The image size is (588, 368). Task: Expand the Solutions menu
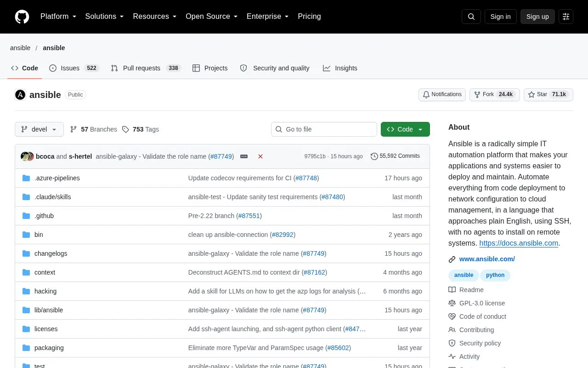point(104,17)
